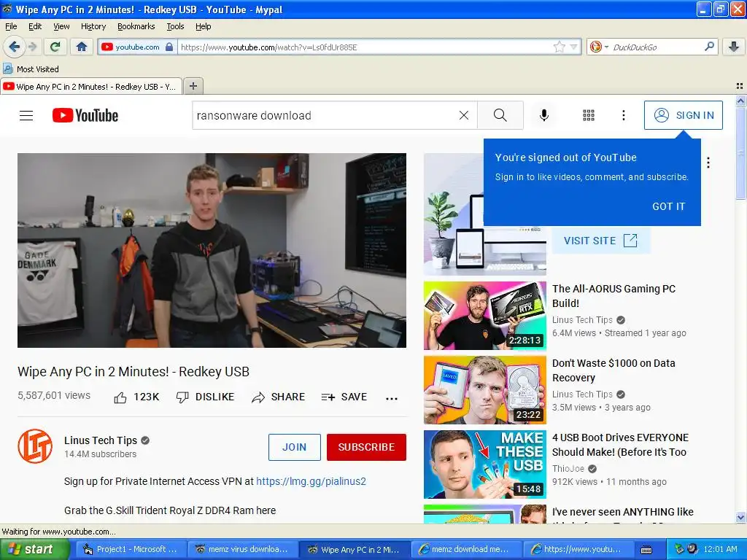Open the Don't Waste $1000 on Data Recovery title
This screenshot has height=560, width=747.
tap(614, 370)
